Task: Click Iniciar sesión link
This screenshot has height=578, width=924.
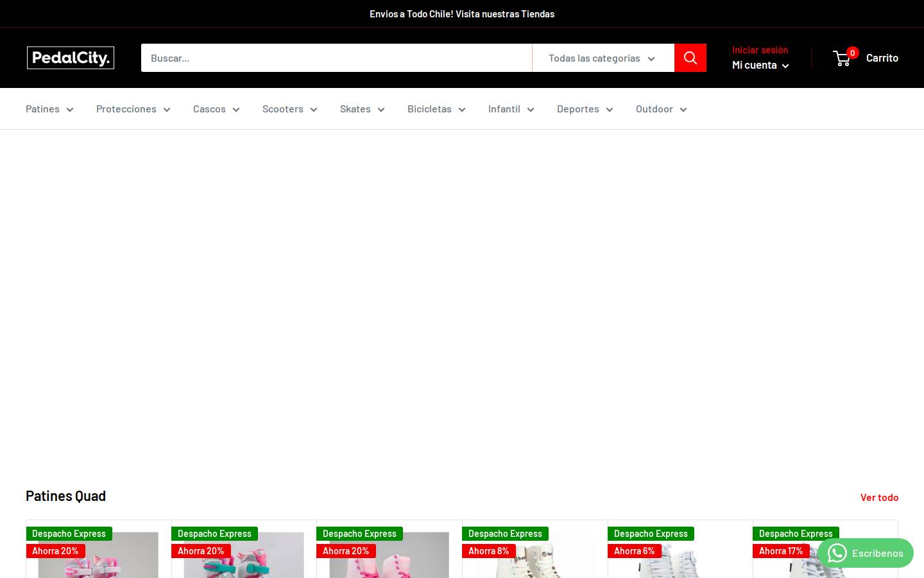Action: (x=760, y=49)
